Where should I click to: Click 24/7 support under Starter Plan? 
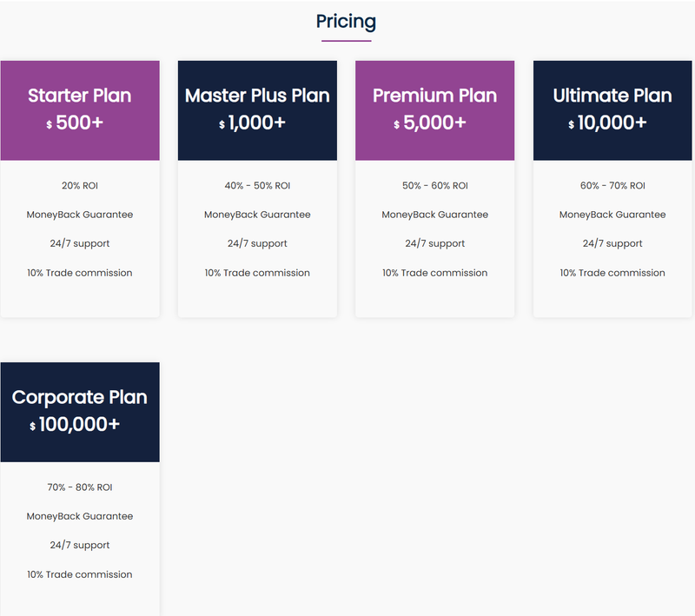(x=80, y=244)
